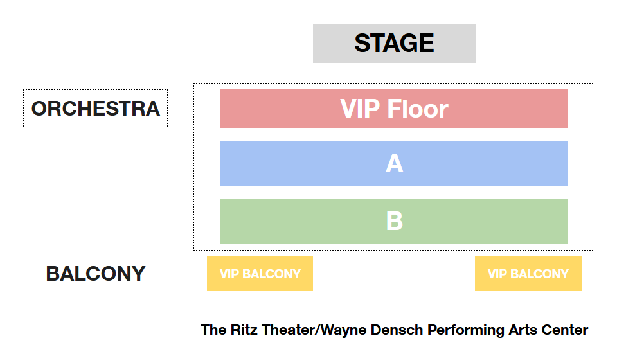Pick the green section B block
644x363 pixels.
click(394, 221)
